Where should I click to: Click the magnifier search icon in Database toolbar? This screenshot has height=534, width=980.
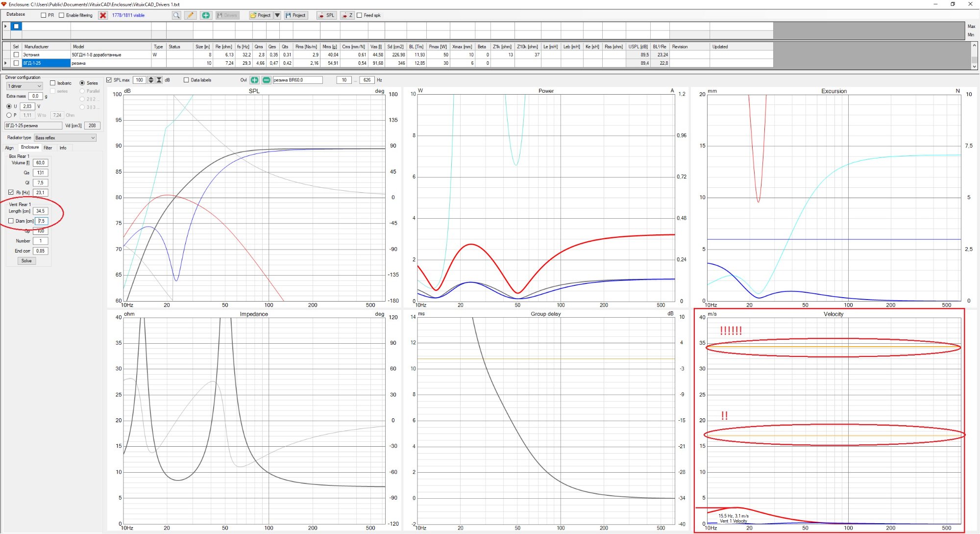click(x=176, y=15)
